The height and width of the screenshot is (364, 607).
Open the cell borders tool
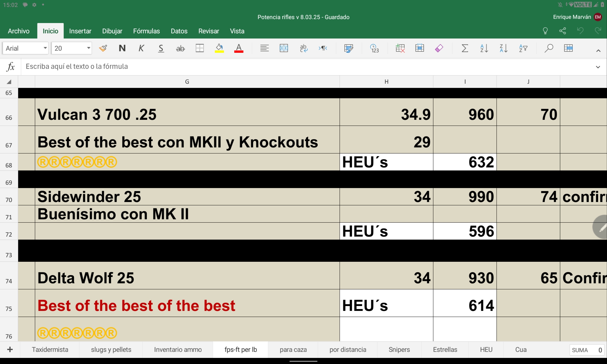point(200,48)
